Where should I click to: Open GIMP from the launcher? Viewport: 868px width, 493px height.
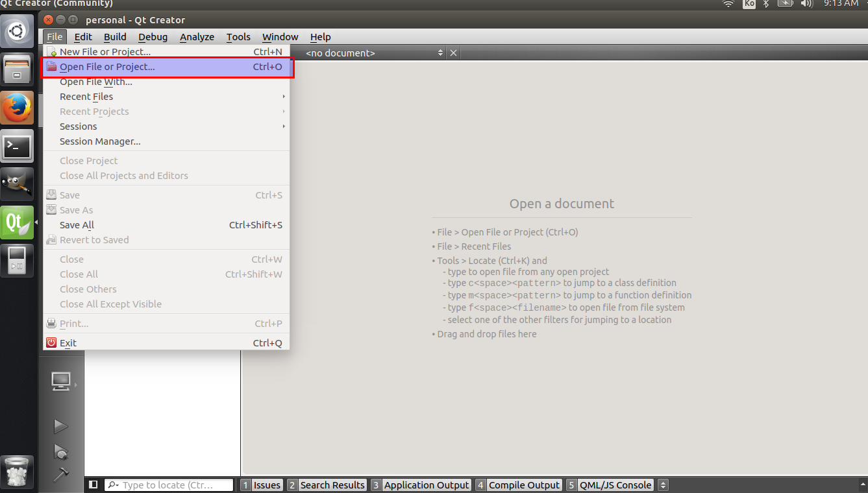pyautogui.click(x=17, y=185)
